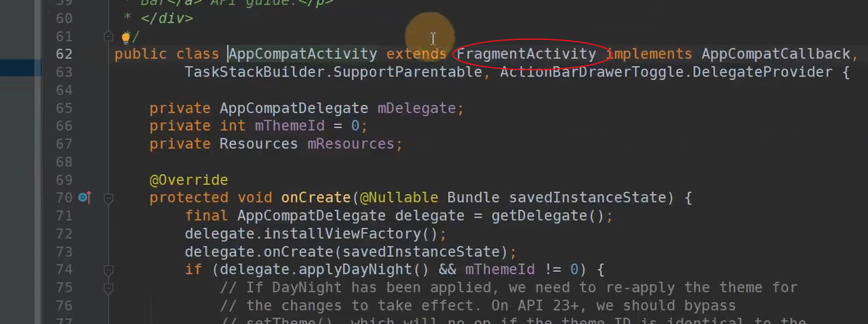
Task: Click the onCreate method name
Action: pos(315,197)
